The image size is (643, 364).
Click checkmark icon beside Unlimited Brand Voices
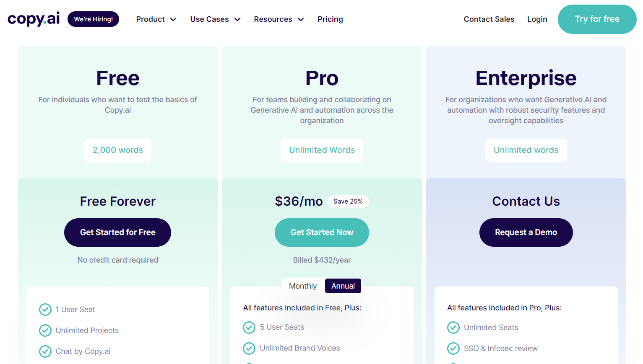[x=249, y=348]
